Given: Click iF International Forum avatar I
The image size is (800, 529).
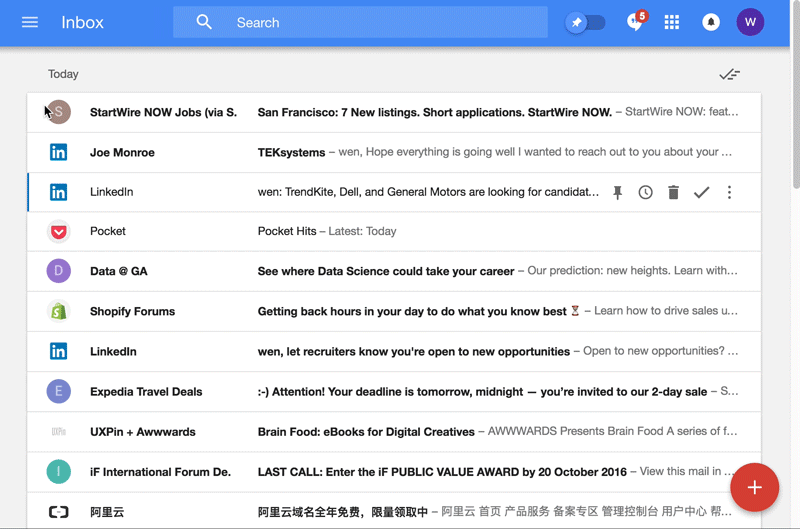Looking at the screenshot, I should click(x=59, y=472).
